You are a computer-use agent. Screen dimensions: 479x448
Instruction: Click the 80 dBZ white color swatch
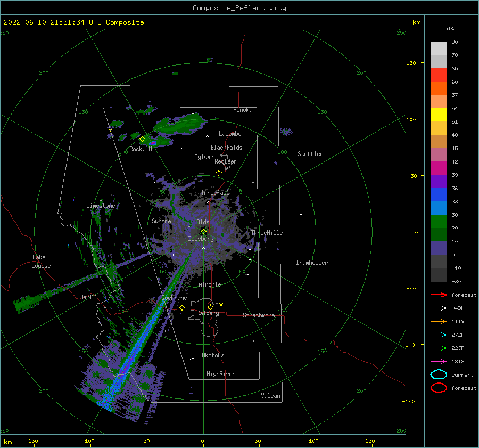[439, 48]
